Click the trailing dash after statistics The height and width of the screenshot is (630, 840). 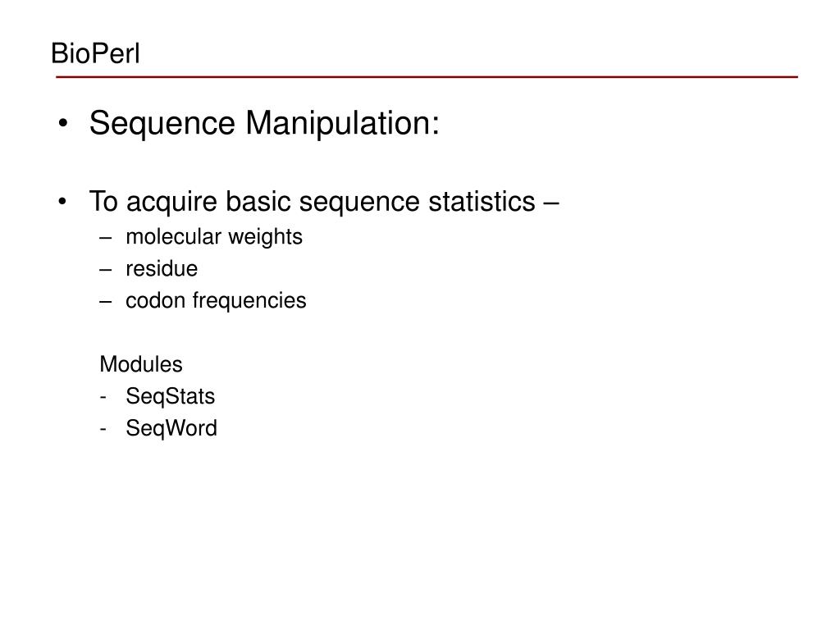(x=551, y=203)
